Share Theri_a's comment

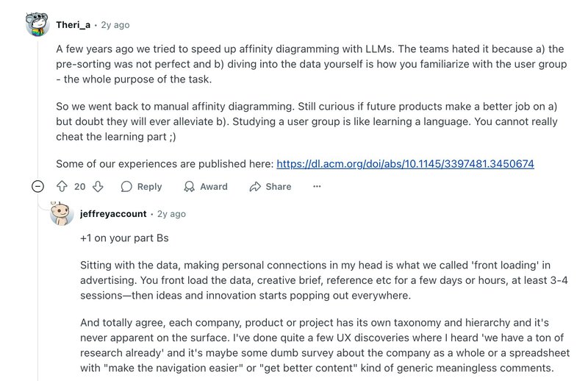pos(270,187)
